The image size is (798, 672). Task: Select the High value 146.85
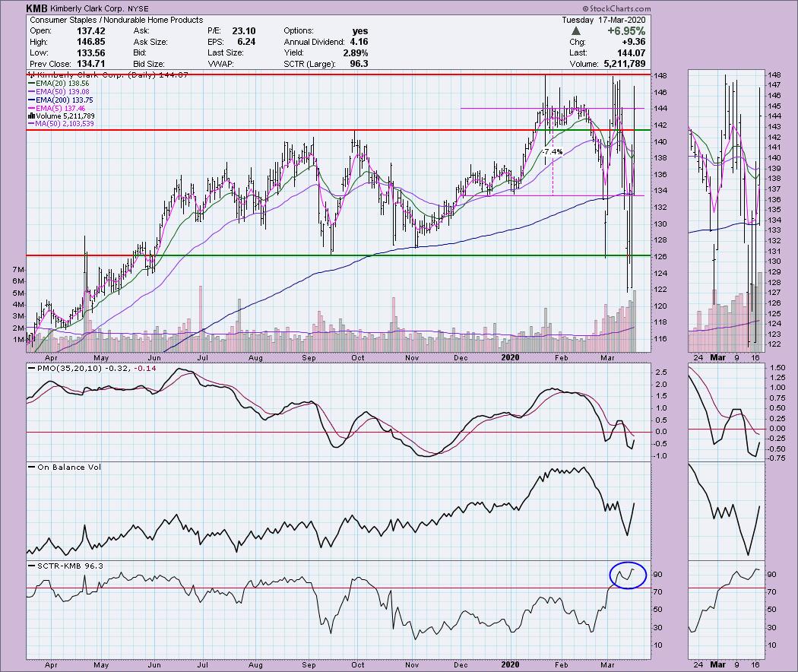90,42
